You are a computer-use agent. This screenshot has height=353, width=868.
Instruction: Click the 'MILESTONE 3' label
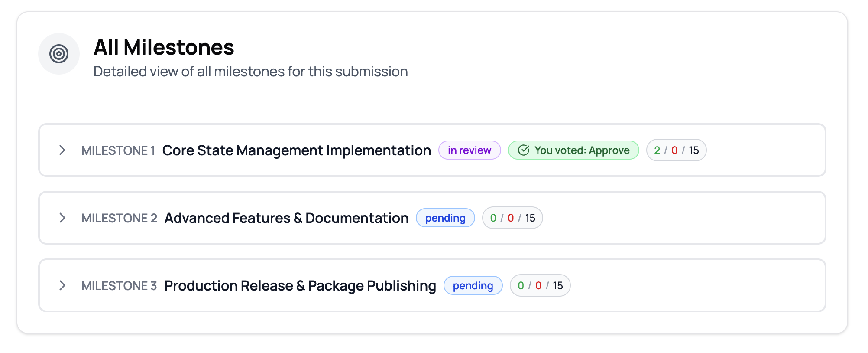(119, 286)
